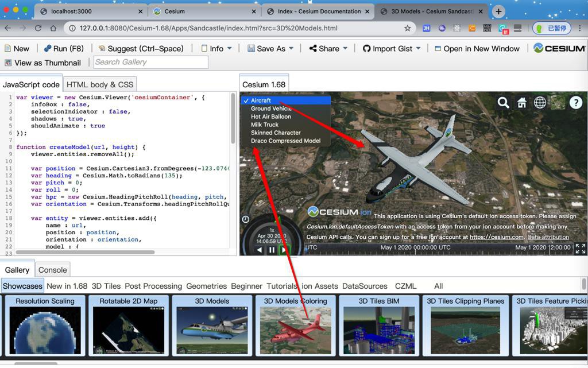
Task: Click the Cesium home view icon
Action: tap(521, 102)
